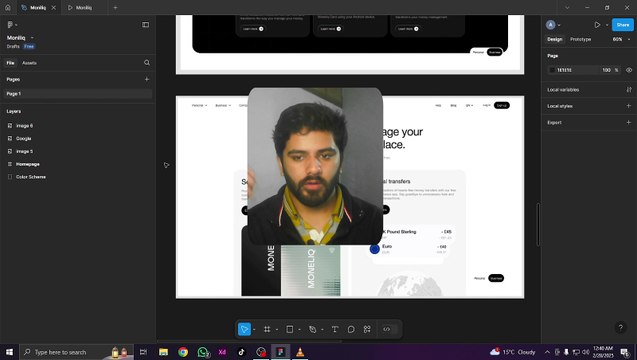Open Adobe XD from the taskbar
The width and height of the screenshot is (637, 360).
[222, 352]
